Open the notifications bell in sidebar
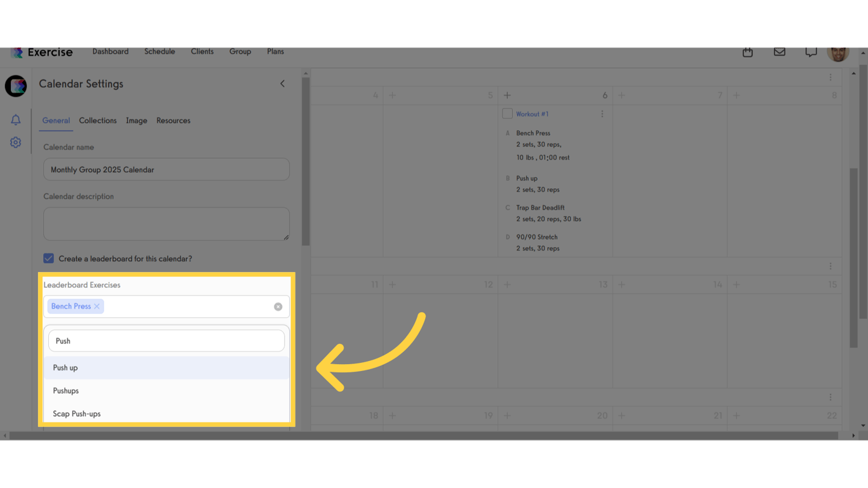868x488 pixels. [x=16, y=119]
